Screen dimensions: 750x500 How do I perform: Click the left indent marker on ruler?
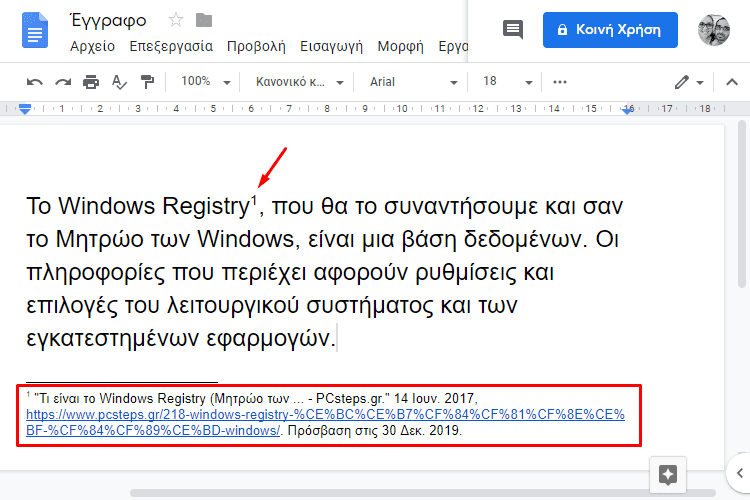click(25, 109)
